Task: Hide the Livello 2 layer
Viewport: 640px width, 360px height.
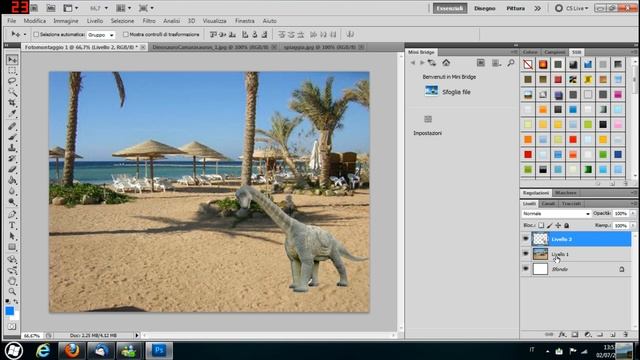Action: pyautogui.click(x=526, y=239)
